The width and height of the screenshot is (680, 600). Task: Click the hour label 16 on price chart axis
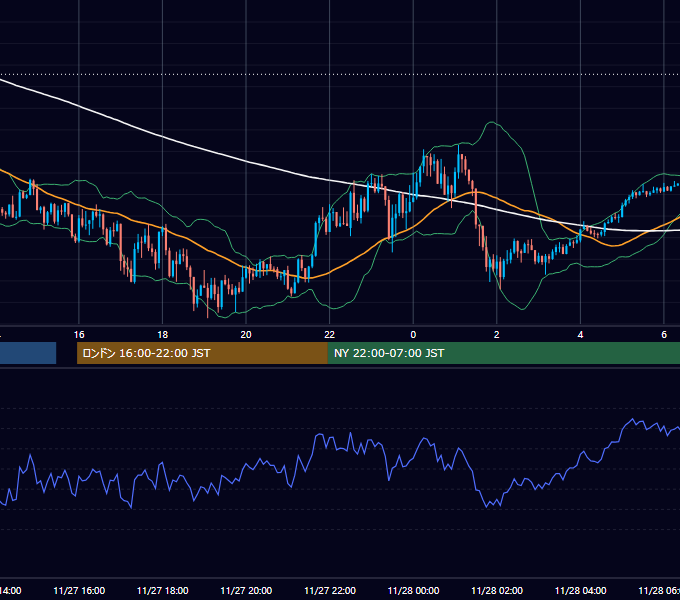79,335
